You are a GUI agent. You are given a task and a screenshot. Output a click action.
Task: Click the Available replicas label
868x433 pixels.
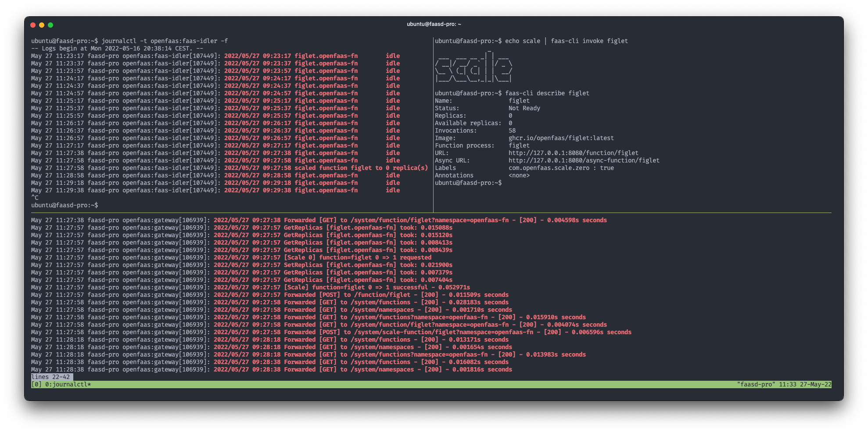click(x=468, y=123)
